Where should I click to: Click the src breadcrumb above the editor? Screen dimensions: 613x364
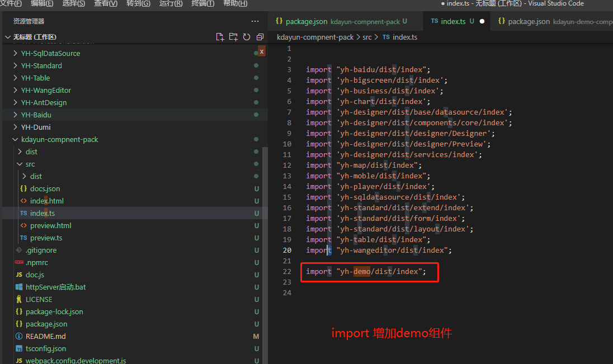(366, 37)
